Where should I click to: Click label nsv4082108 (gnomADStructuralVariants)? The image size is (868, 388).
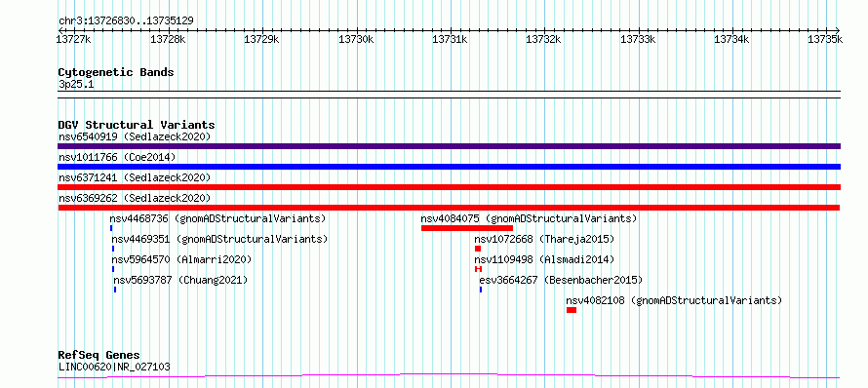coord(674,300)
